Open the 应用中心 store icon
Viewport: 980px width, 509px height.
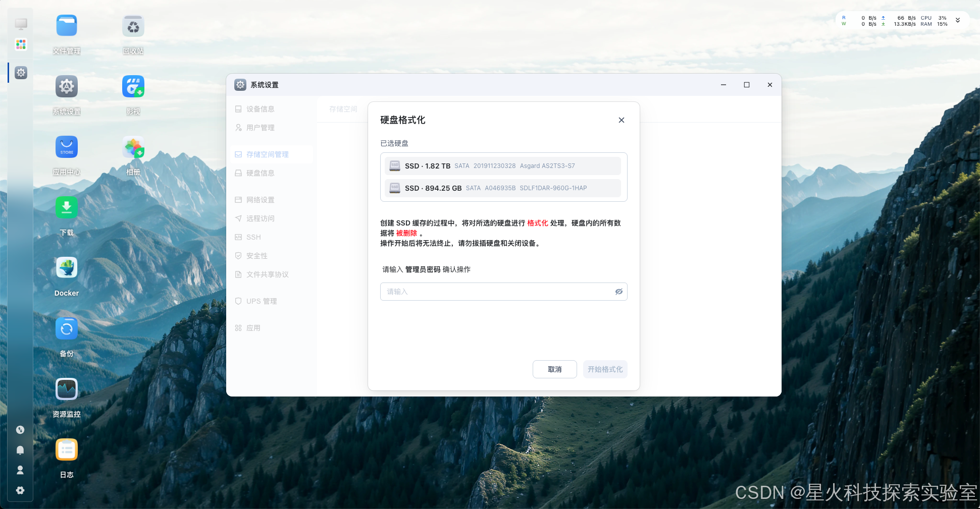coord(67,147)
